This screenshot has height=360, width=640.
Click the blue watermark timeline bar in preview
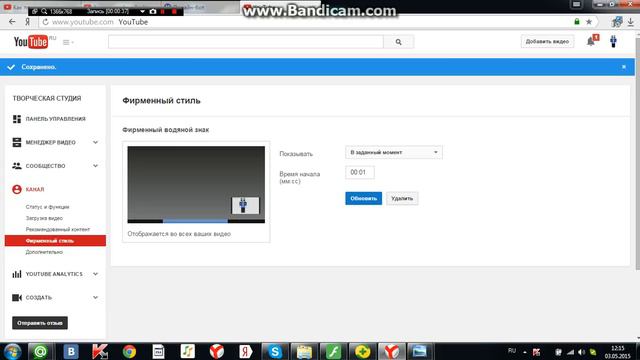click(x=195, y=221)
